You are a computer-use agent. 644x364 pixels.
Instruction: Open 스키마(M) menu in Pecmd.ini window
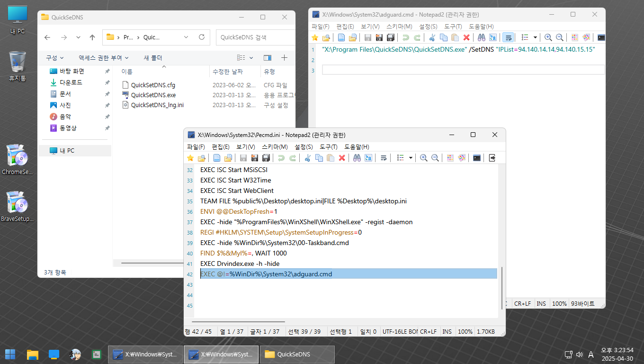275,147
